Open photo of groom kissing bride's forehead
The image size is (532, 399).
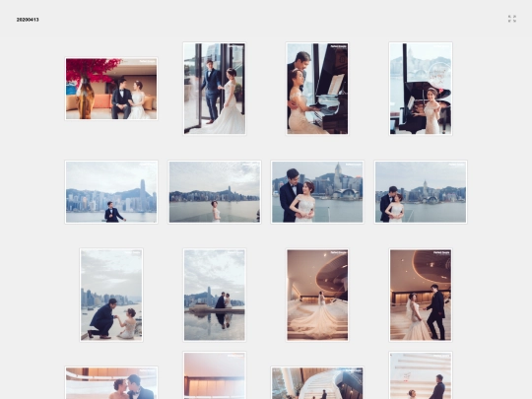click(421, 192)
